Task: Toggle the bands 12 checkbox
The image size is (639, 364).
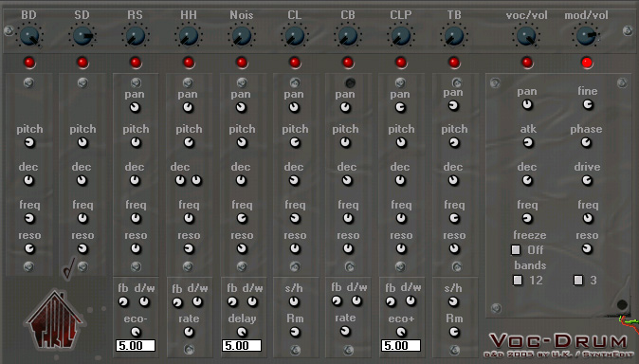Action: pyautogui.click(x=518, y=280)
